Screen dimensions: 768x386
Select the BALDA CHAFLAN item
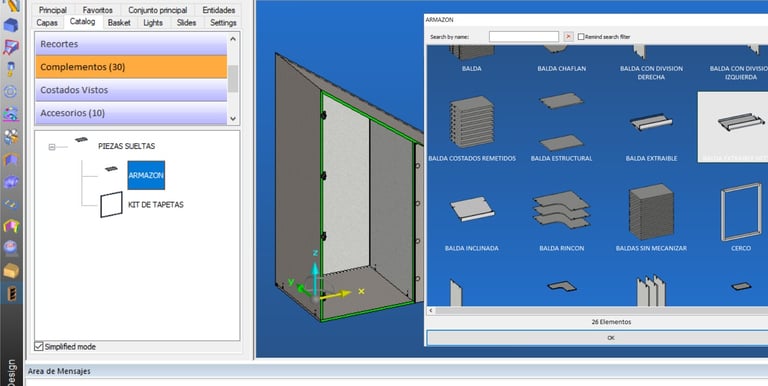pyautogui.click(x=561, y=69)
